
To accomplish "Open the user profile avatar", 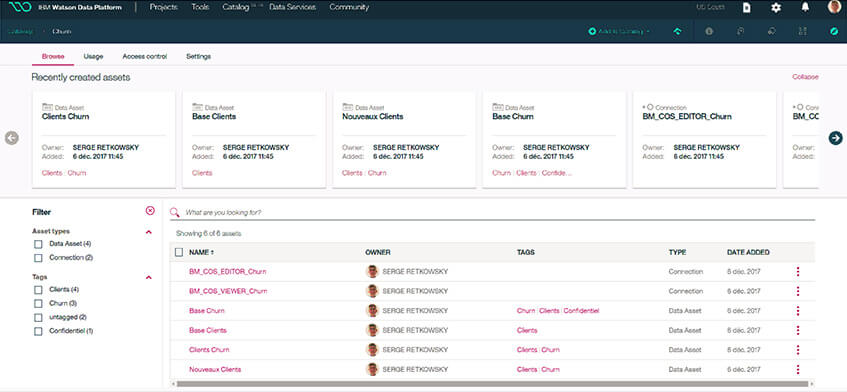I will (x=835, y=7).
